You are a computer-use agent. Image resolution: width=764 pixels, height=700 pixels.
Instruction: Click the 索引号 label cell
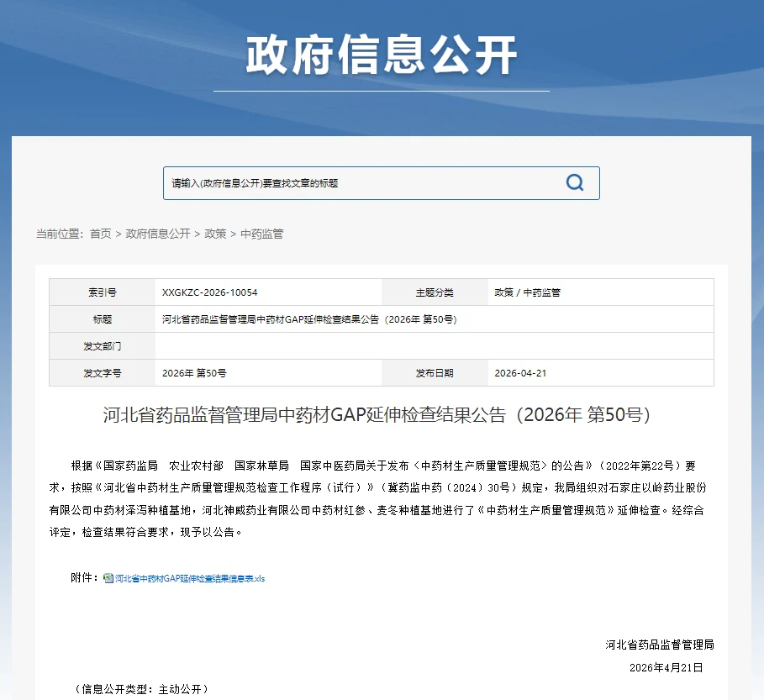(x=103, y=292)
